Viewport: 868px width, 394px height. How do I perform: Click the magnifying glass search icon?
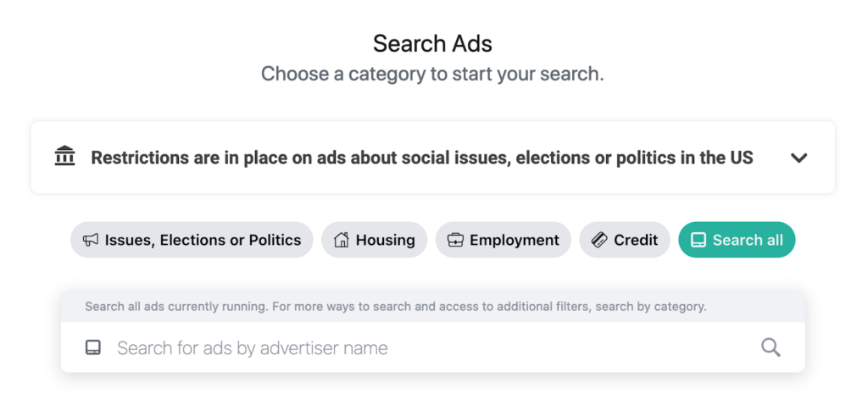[771, 347]
